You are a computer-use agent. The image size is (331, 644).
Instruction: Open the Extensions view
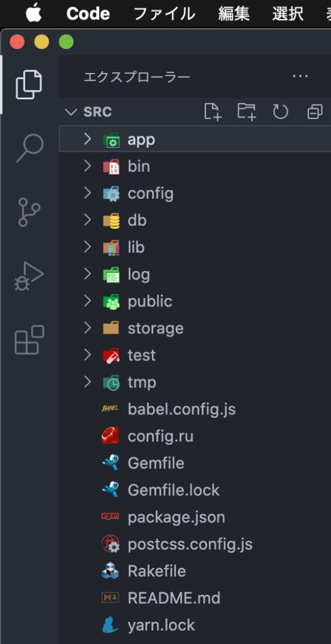[x=29, y=340]
